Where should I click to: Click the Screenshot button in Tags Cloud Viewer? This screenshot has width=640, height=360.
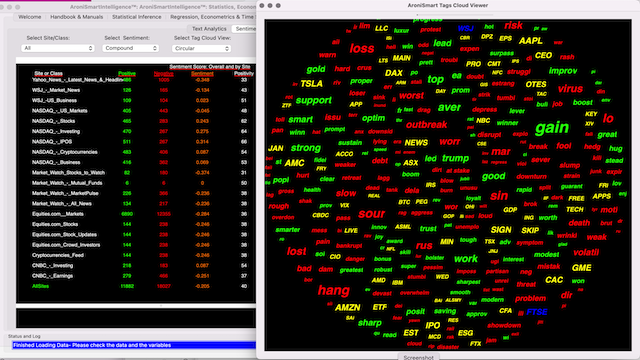[418, 357]
